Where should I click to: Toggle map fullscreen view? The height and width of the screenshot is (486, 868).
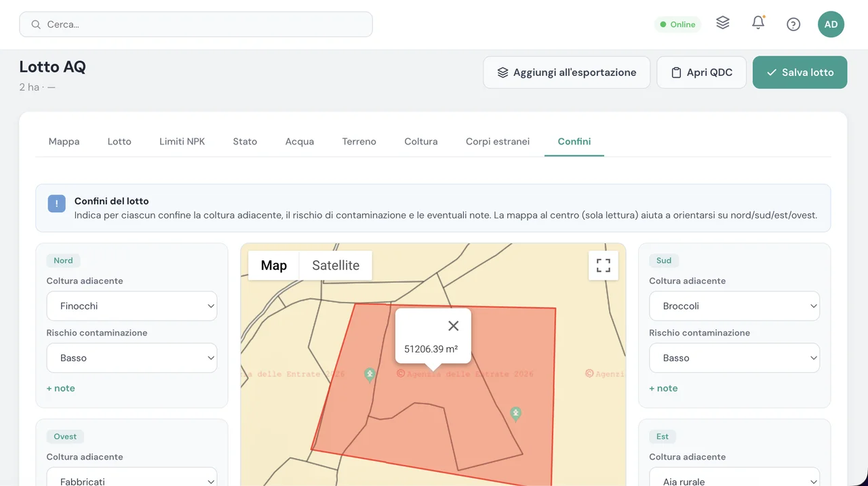coord(604,265)
